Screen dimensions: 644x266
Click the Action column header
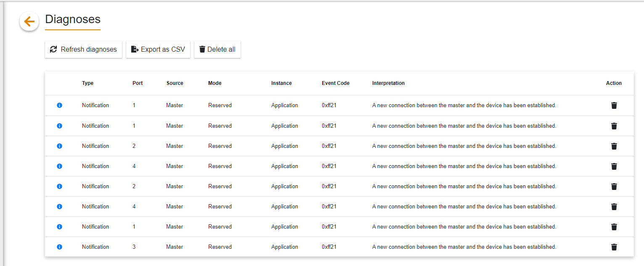(614, 83)
